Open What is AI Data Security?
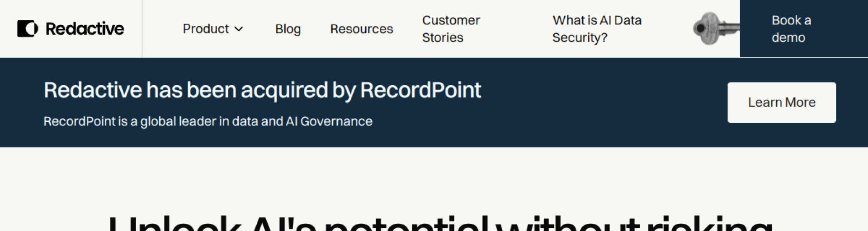Image resolution: width=868 pixels, height=231 pixels. point(597,29)
